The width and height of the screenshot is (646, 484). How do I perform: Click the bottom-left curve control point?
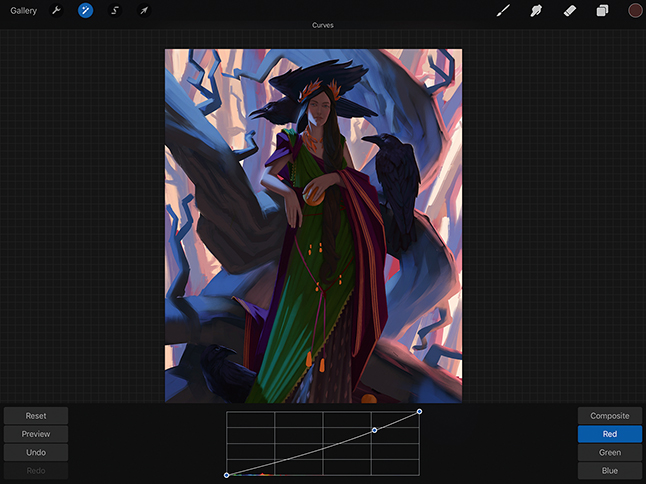pos(226,475)
